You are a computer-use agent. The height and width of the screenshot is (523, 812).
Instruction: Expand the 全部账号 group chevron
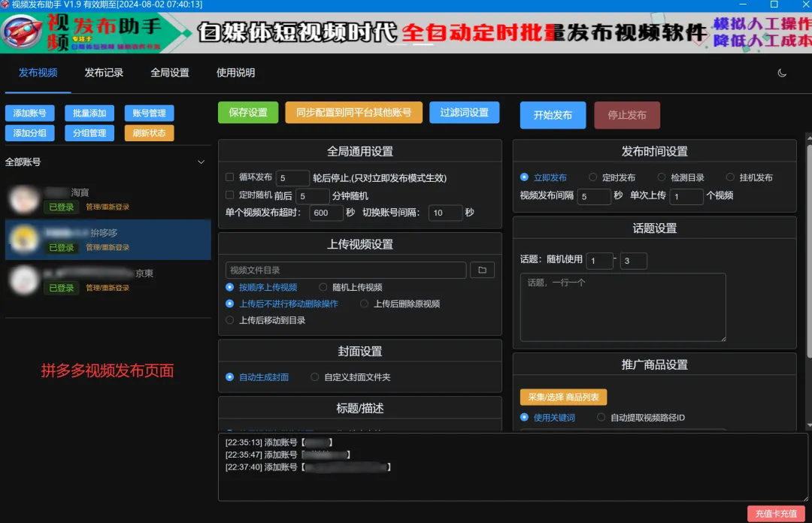click(201, 162)
